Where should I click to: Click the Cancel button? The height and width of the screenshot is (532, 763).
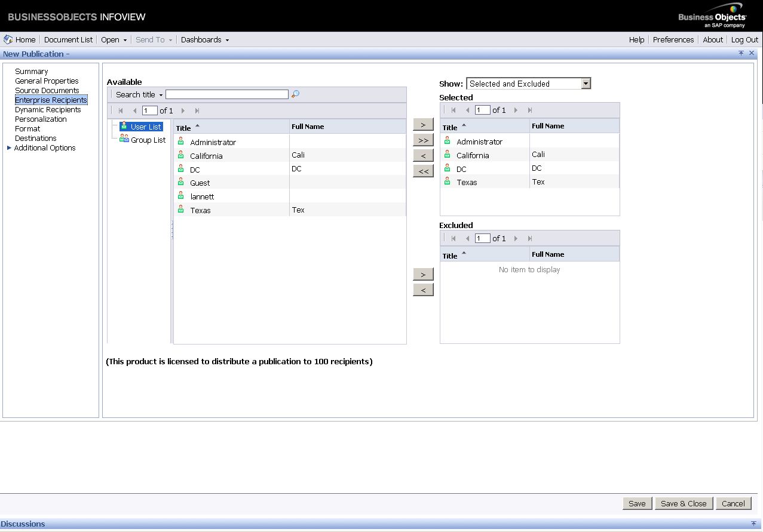pos(733,503)
